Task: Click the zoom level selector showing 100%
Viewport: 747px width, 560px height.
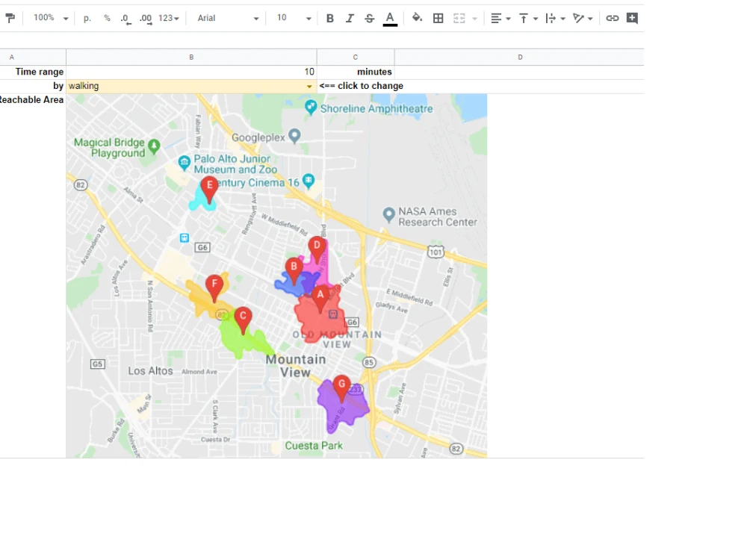Action: (50, 18)
